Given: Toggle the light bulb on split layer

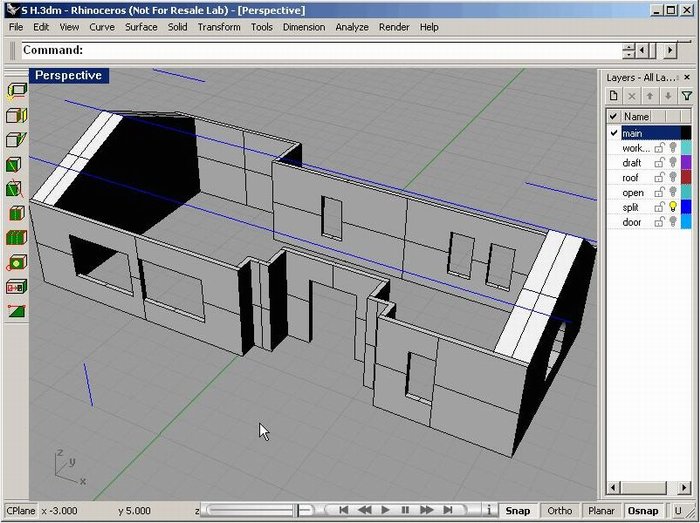Looking at the screenshot, I should point(672,207).
